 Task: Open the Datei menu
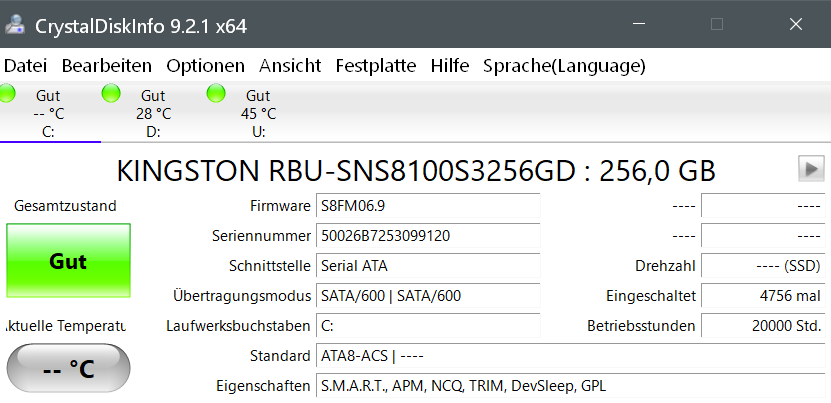tap(26, 66)
